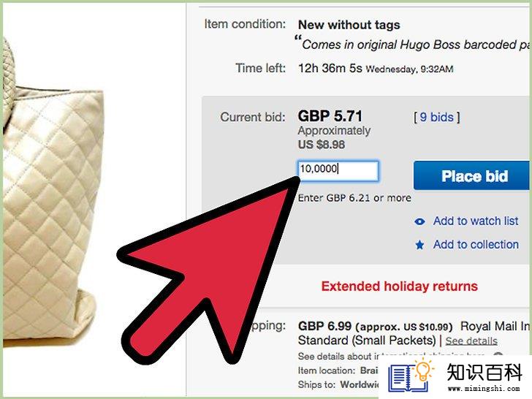
Task: Submit the bid with Place bid button
Action: tap(473, 175)
